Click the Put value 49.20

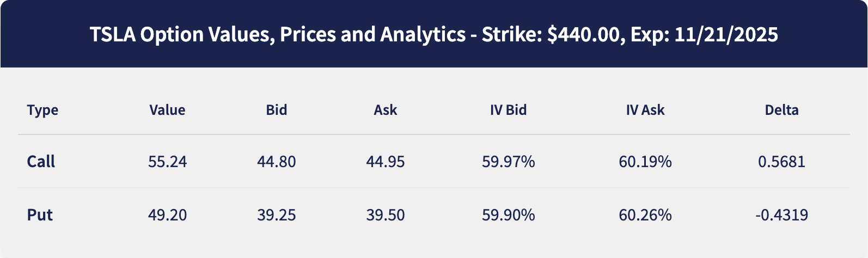point(167,214)
